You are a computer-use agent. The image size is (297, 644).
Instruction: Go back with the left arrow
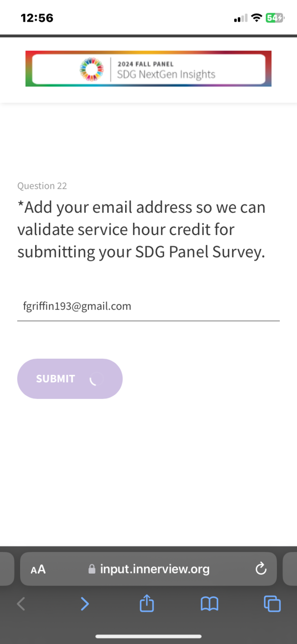[21, 603]
